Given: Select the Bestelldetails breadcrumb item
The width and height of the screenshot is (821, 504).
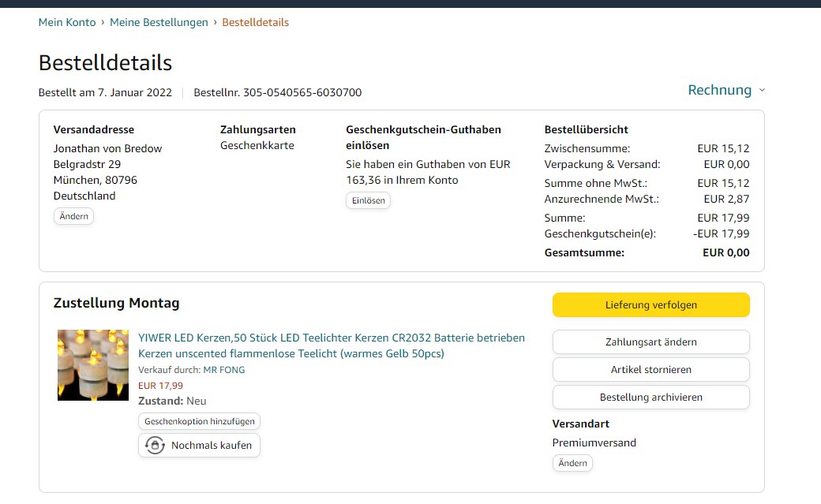Looking at the screenshot, I should coord(255,22).
